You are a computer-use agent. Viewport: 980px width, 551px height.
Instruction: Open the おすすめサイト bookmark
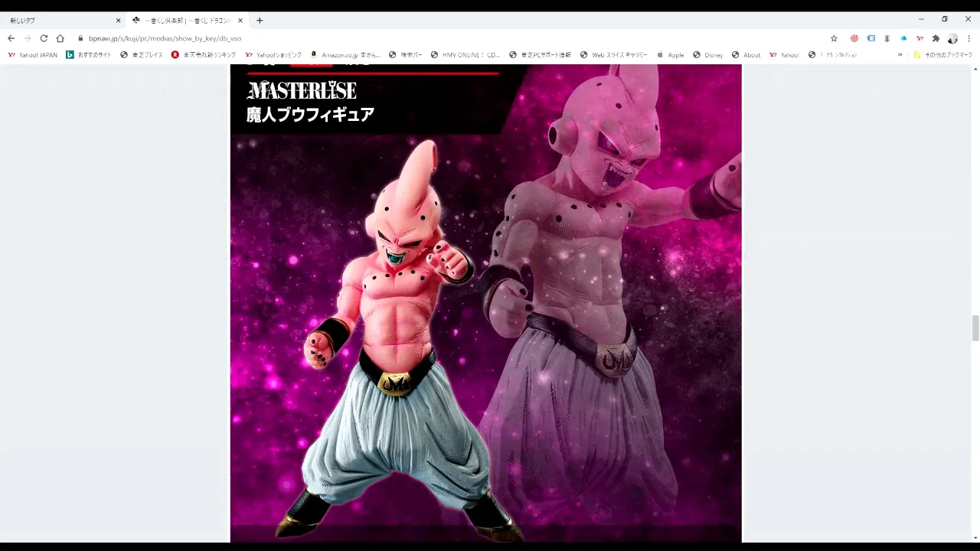tap(89, 55)
